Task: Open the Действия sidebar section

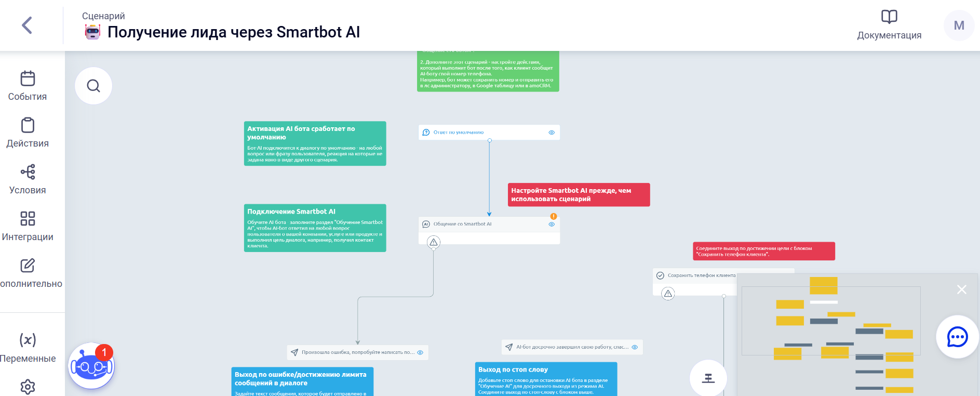Action: [x=28, y=133]
